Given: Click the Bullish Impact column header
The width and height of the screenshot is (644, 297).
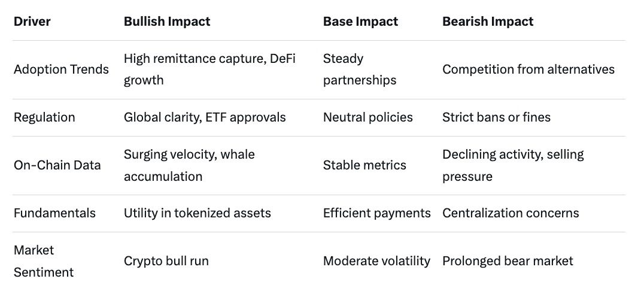Looking at the screenshot, I should click(167, 22).
